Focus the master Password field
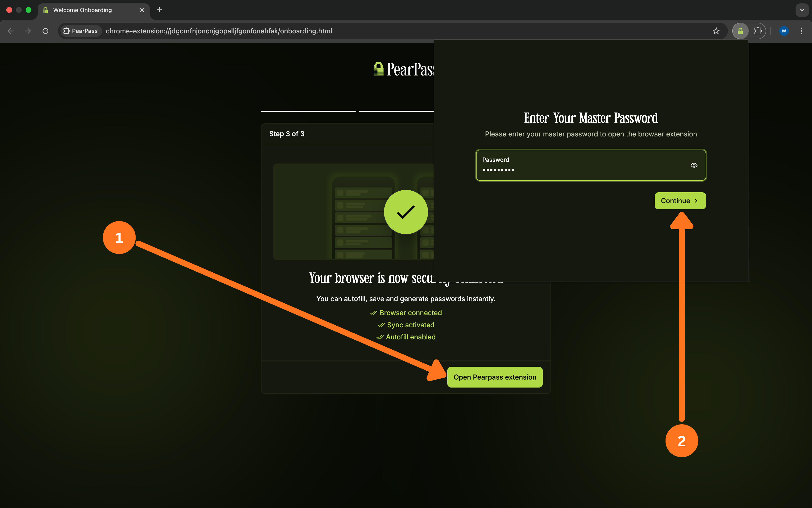Viewport: 812px width, 508px height. coord(591,165)
